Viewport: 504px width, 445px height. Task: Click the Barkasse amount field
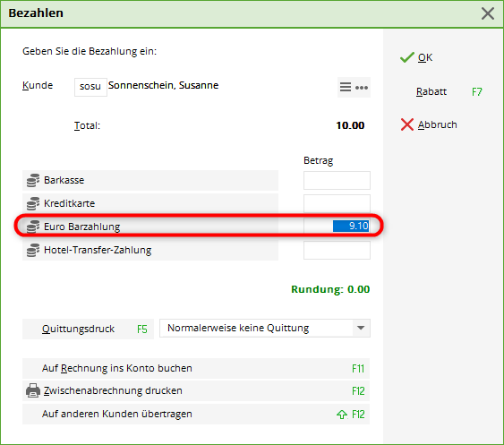click(337, 180)
